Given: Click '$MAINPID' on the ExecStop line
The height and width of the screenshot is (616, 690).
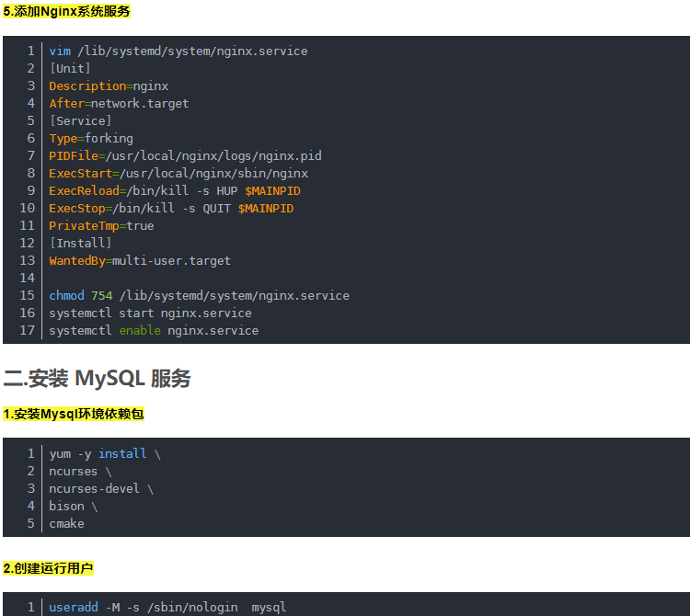Looking at the screenshot, I should 266,209.
